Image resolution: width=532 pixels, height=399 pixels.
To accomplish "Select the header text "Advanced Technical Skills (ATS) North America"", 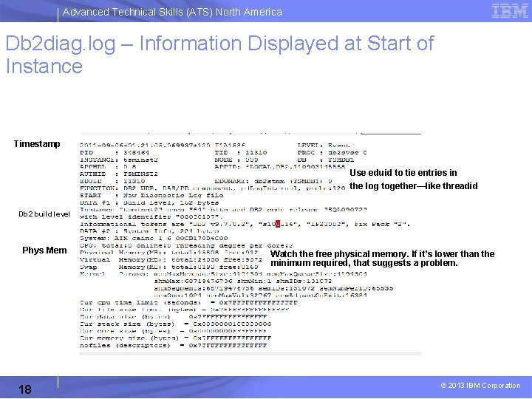I will [x=172, y=12].
